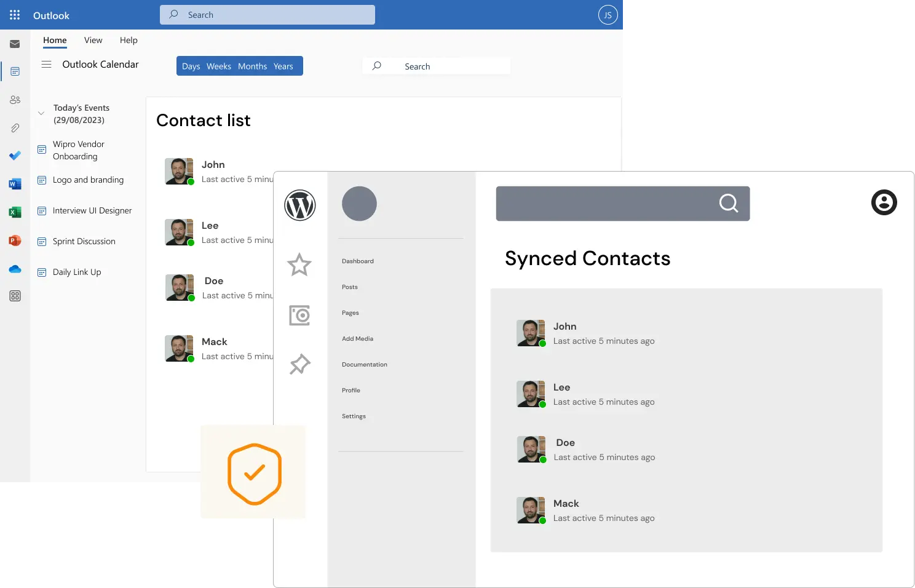
Task: Click the pin icon in WordPress sidebar
Action: (x=300, y=364)
